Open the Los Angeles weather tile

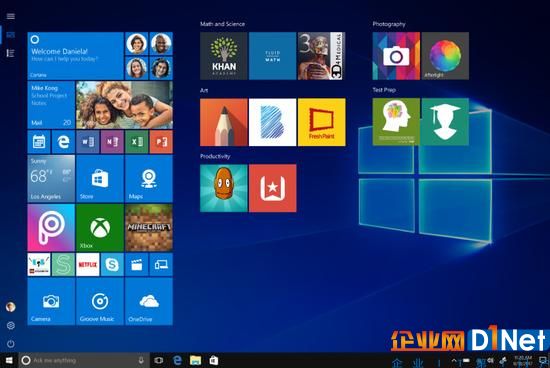click(51, 179)
